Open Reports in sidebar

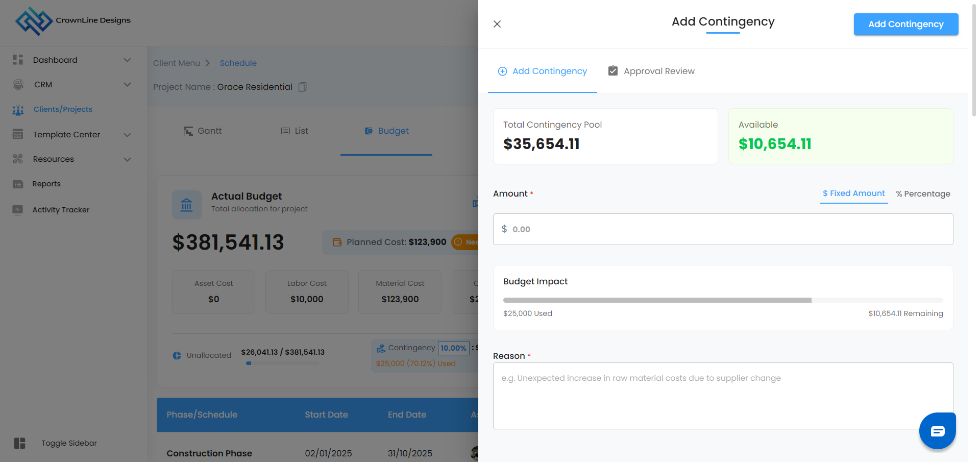(x=46, y=184)
